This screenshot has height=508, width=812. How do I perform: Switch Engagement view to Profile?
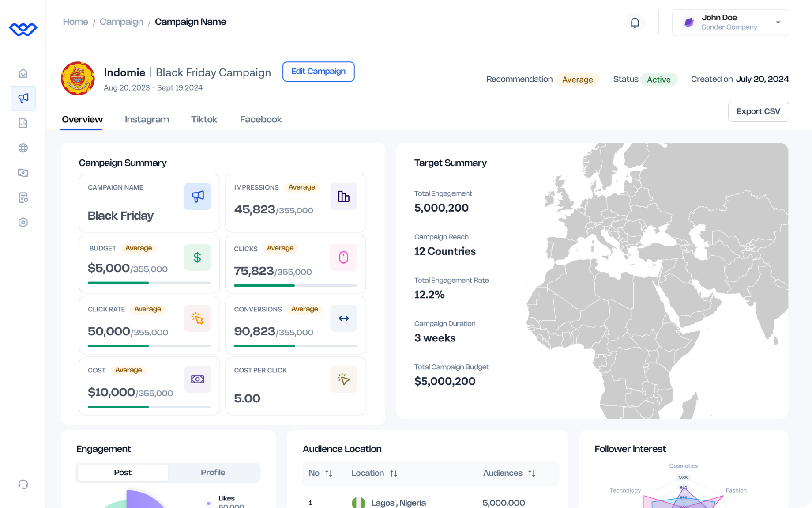coord(213,473)
